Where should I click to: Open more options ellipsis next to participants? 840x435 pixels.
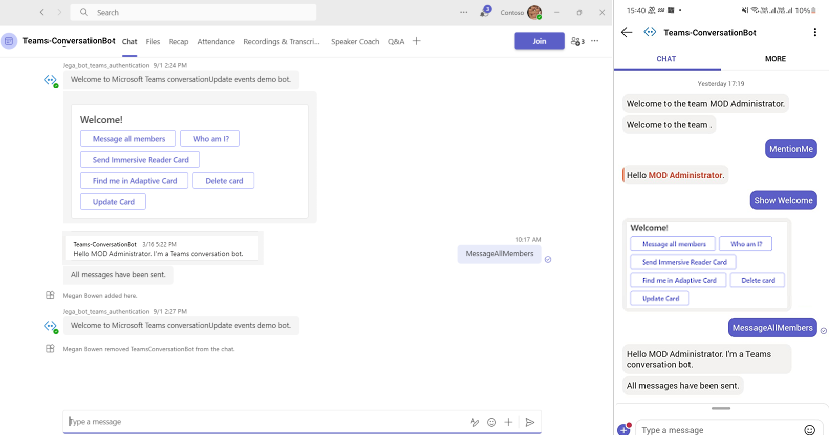point(595,41)
